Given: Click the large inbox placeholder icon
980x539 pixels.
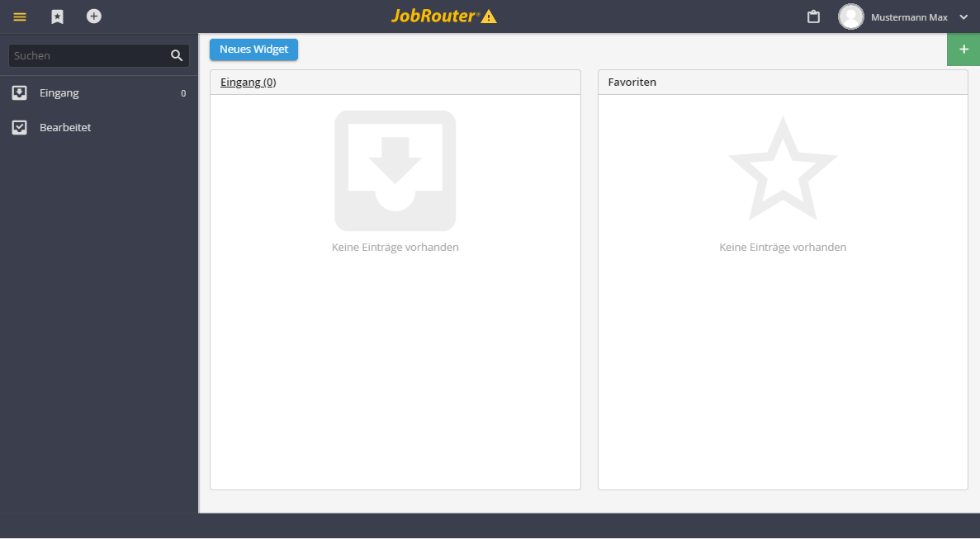Looking at the screenshot, I should (x=395, y=171).
